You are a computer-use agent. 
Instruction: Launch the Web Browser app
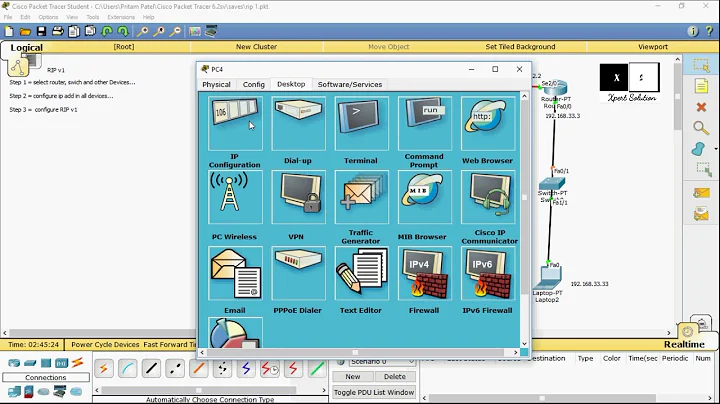pos(488,123)
